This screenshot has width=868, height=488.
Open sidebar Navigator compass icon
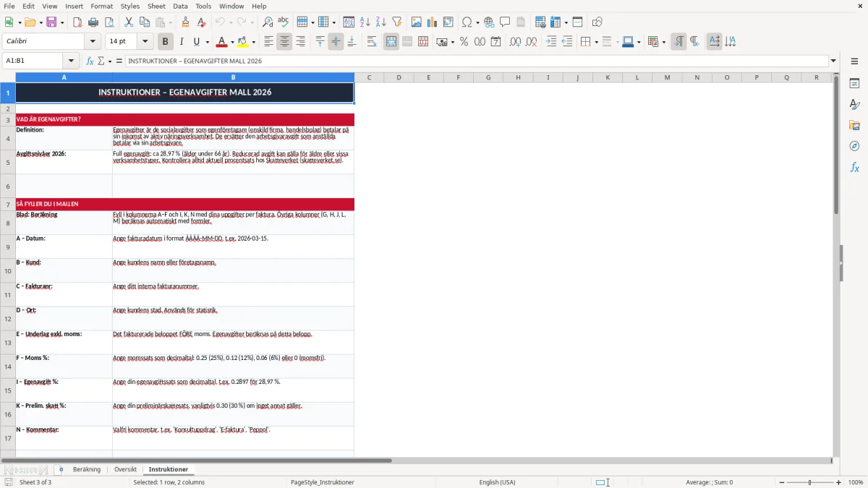pos(854,146)
